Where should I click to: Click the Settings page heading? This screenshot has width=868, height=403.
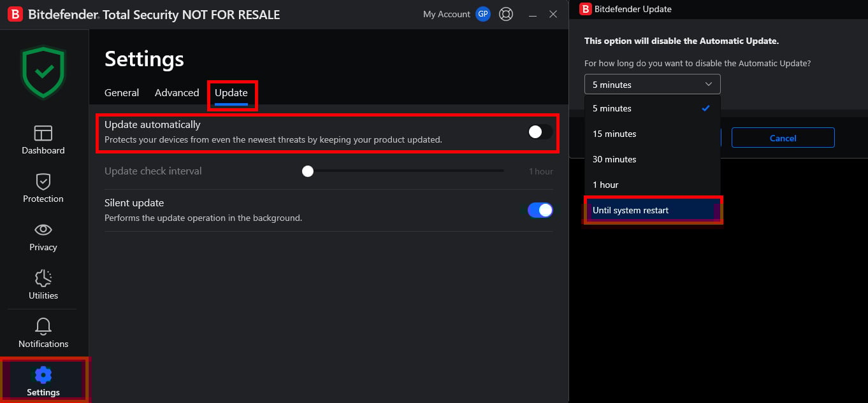pos(145,59)
